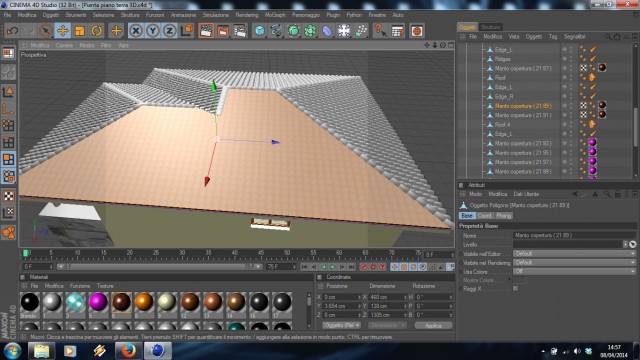Select the Coord. attribute tab

coord(485,216)
